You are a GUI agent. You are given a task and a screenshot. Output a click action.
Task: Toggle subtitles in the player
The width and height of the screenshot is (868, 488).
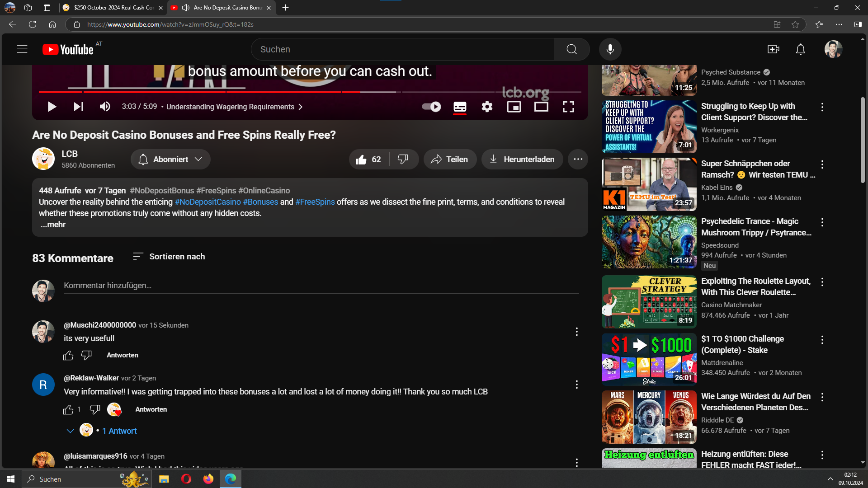coord(460,107)
